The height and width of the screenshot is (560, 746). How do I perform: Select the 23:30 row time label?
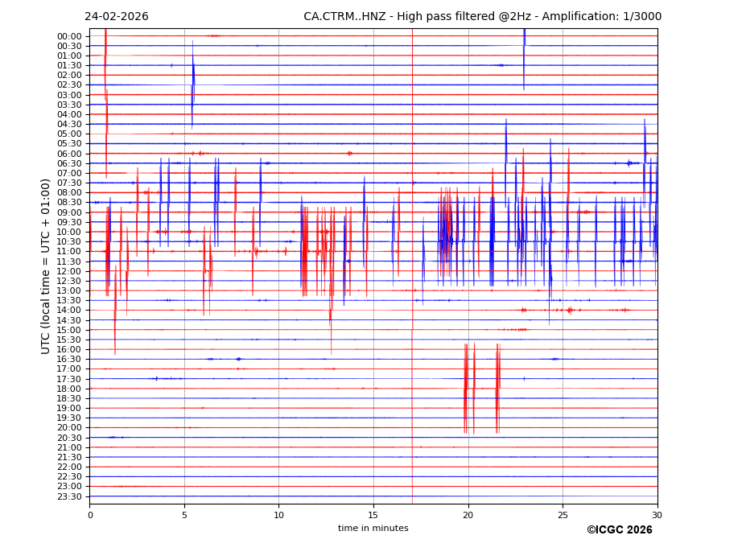69,496
